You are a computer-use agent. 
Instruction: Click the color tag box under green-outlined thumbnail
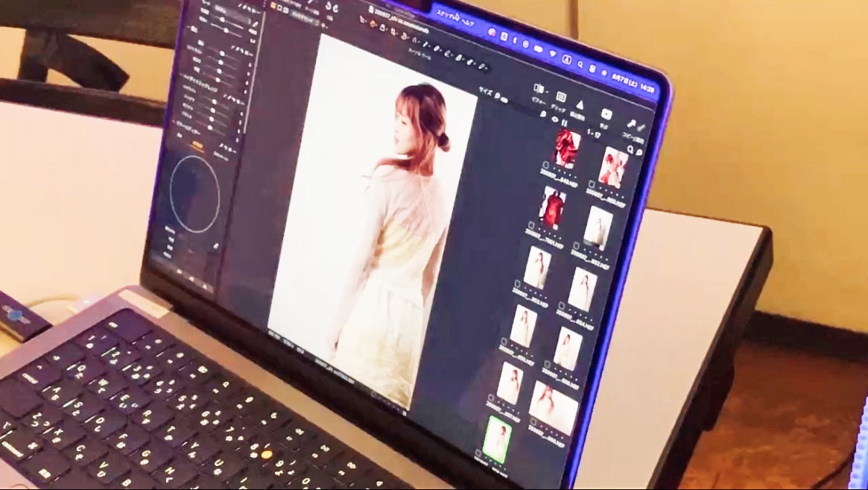[479, 453]
